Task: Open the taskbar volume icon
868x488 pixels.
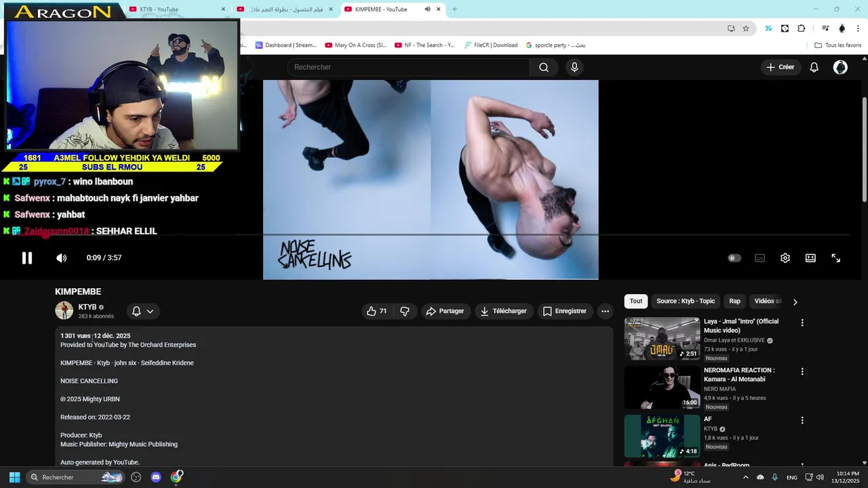Action: coord(820,477)
